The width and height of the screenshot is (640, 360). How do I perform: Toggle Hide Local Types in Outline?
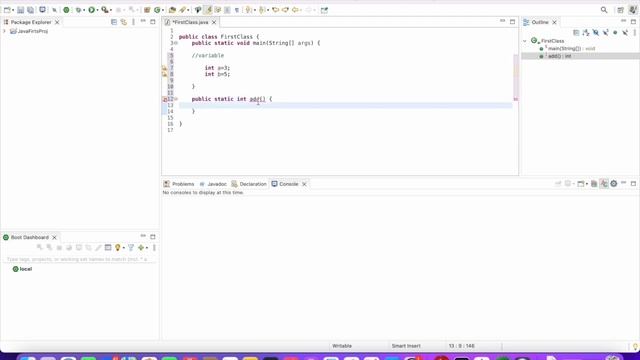pyautogui.click(x=625, y=32)
